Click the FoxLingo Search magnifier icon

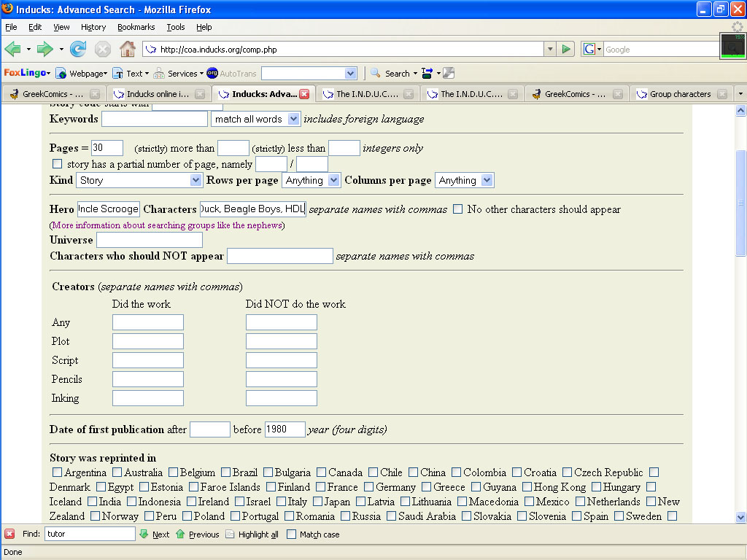[x=376, y=73]
